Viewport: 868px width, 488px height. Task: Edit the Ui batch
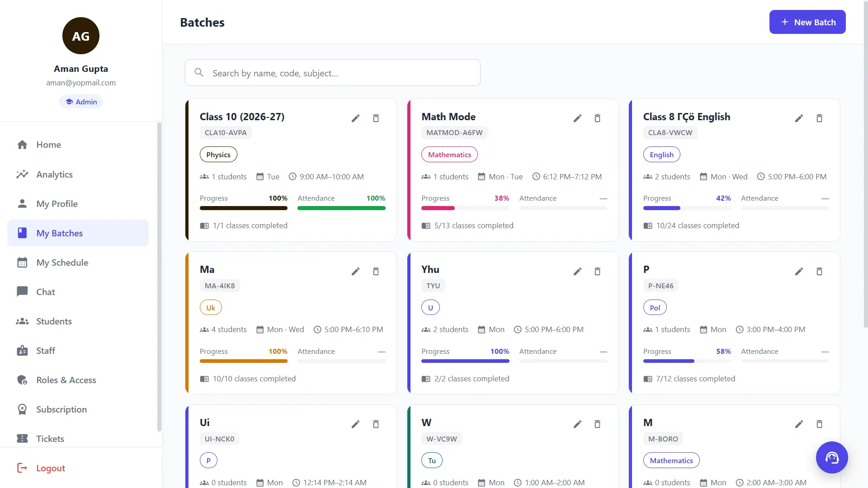click(356, 424)
